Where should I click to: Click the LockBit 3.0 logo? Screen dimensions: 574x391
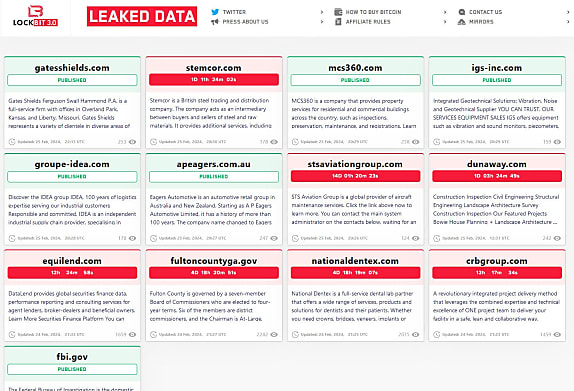(35, 16)
